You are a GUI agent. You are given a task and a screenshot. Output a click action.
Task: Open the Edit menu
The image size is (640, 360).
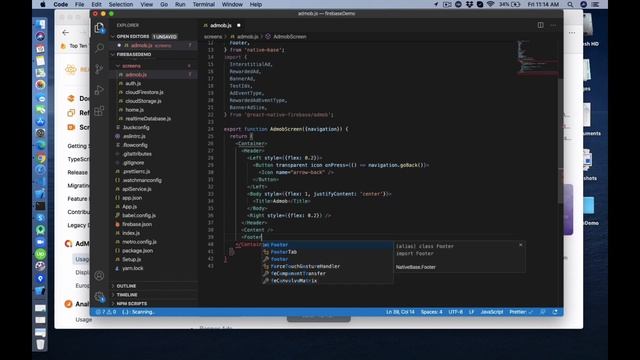[x=96, y=4]
